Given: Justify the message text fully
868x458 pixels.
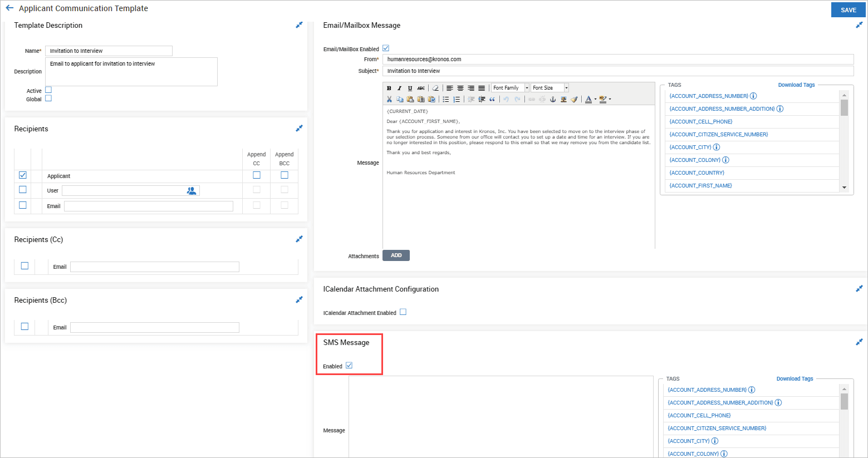Looking at the screenshot, I should [482, 88].
